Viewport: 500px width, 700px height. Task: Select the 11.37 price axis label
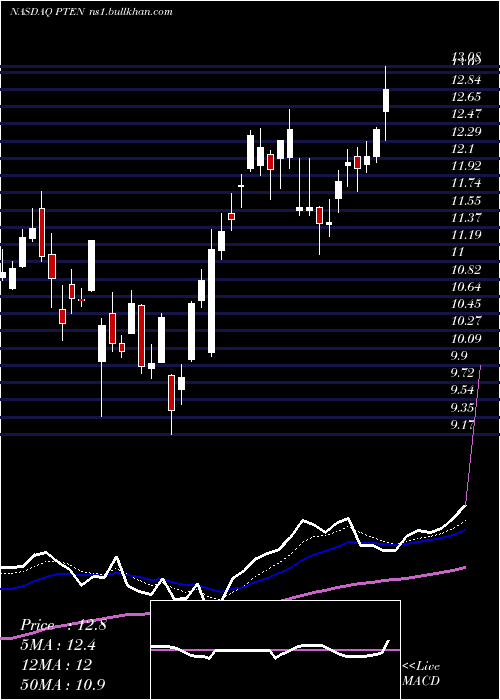pyautogui.click(x=466, y=218)
